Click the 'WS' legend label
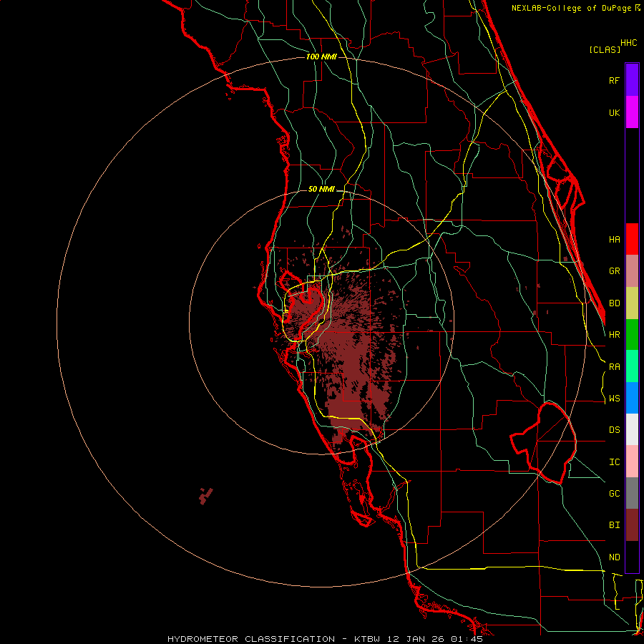This screenshot has height=644, width=644. point(614,398)
